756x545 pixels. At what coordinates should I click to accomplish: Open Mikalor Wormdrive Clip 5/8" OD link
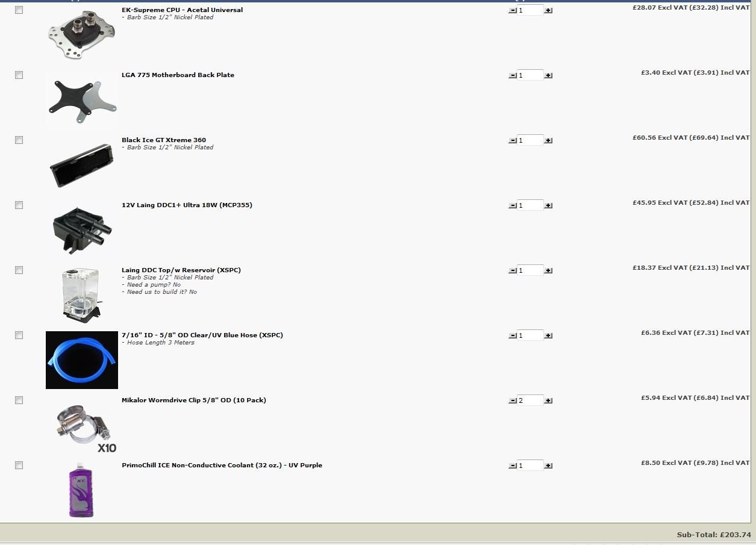(193, 400)
